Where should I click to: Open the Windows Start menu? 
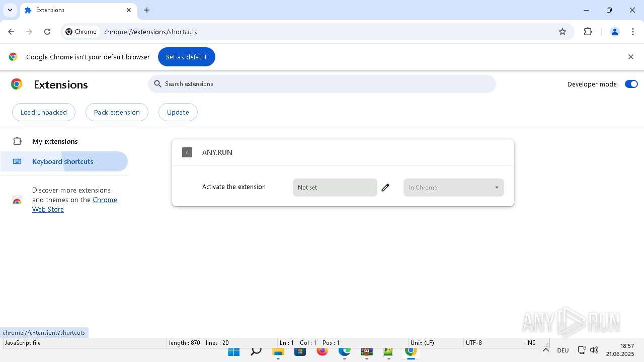pyautogui.click(x=234, y=351)
